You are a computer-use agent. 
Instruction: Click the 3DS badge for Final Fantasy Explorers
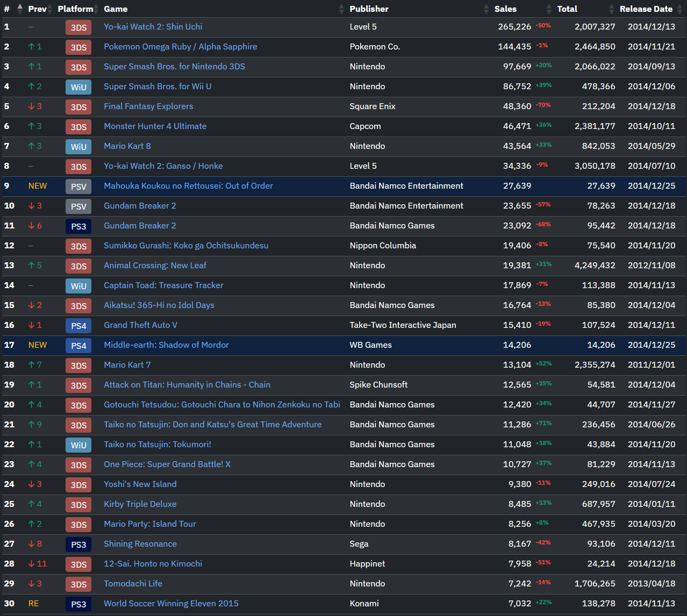click(78, 107)
